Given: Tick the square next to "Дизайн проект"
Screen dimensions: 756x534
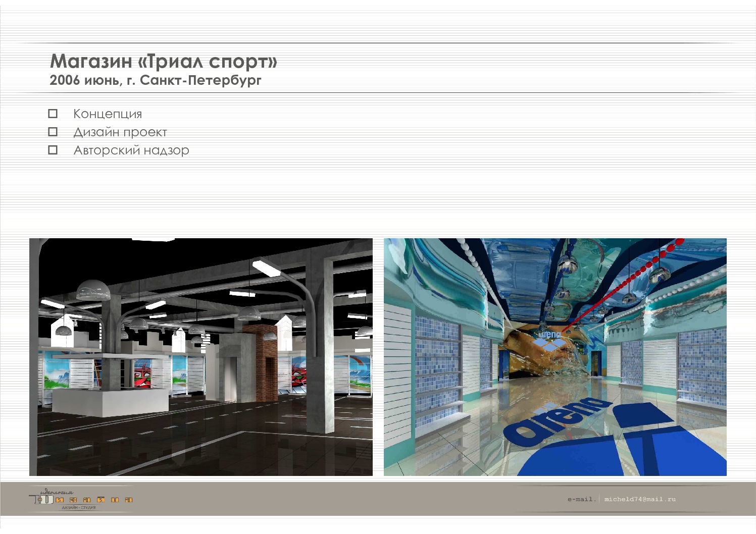Looking at the screenshot, I should click(x=53, y=132).
